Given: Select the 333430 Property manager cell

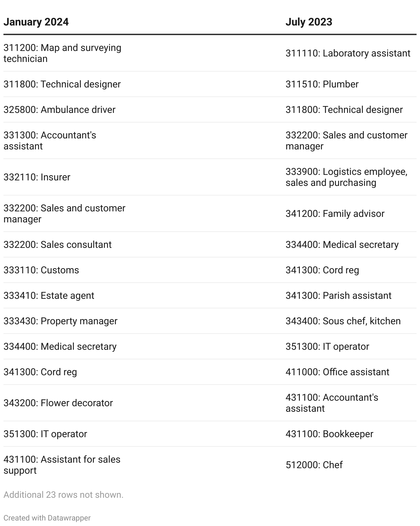Looking at the screenshot, I should (x=60, y=321).
